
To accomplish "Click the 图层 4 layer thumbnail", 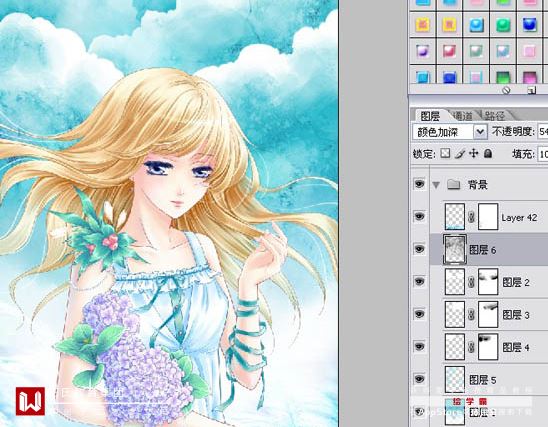I will (x=455, y=347).
